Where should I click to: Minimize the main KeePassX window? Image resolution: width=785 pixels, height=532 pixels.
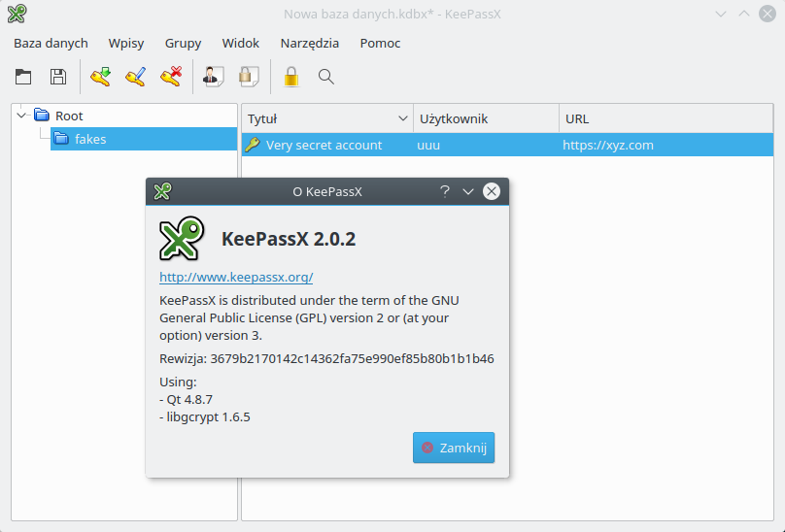point(721,14)
